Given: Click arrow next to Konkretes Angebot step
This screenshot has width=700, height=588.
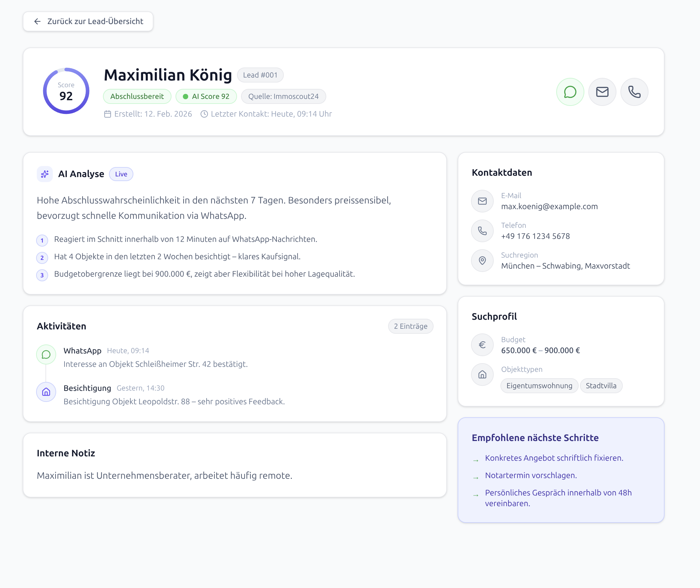Looking at the screenshot, I should pyautogui.click(x=476, y=461).
